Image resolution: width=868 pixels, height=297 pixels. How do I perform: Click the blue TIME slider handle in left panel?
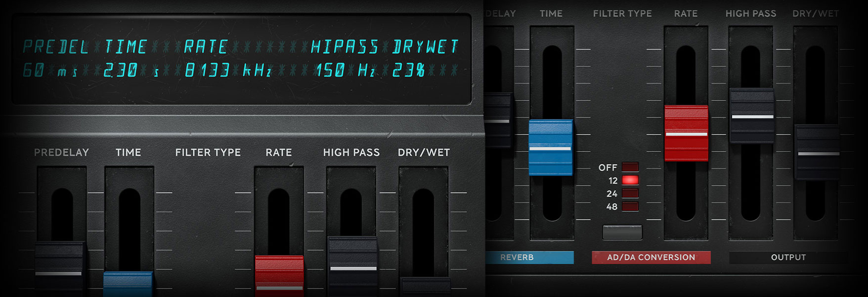click(x=128, y=284)
